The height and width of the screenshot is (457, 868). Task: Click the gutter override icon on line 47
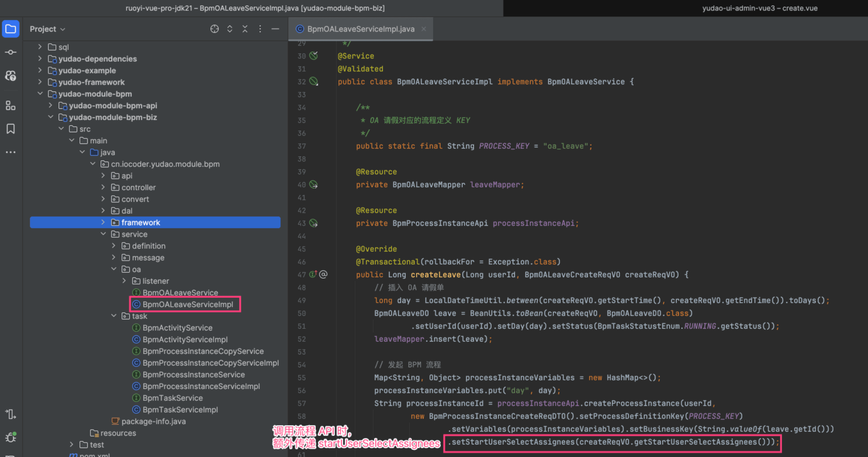click(313, 274)
